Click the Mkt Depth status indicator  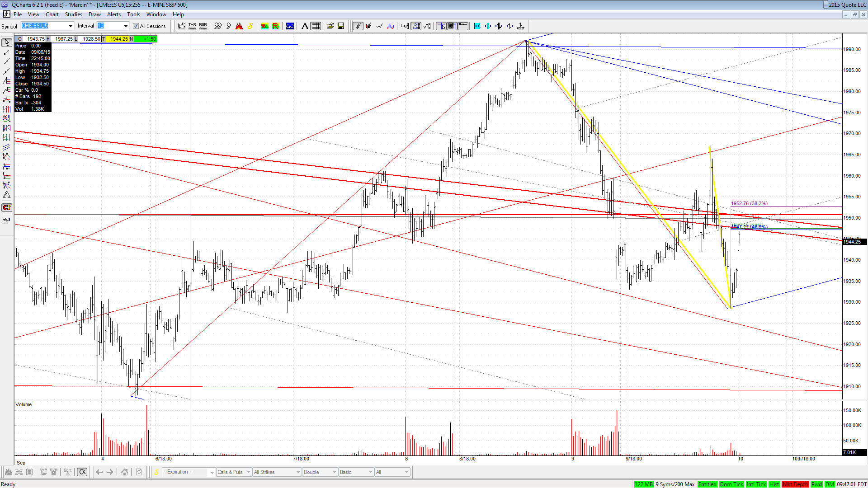click(x=795, y=484)
